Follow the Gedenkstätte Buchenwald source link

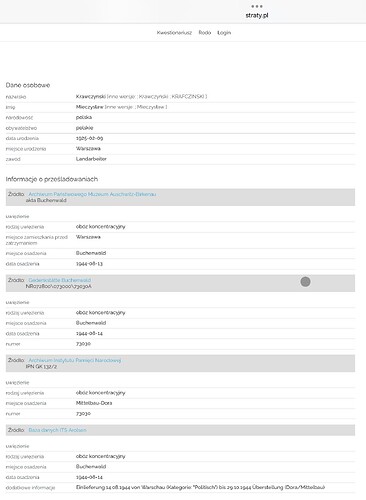pyautogui.click(x=60, y=280)
